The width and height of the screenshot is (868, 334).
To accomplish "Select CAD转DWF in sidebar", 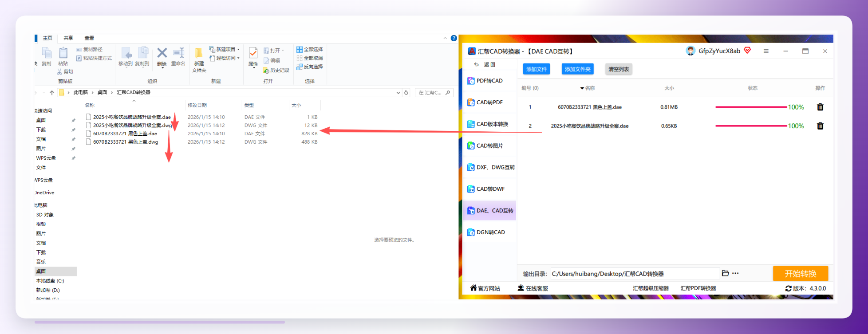I will [485, 189].
